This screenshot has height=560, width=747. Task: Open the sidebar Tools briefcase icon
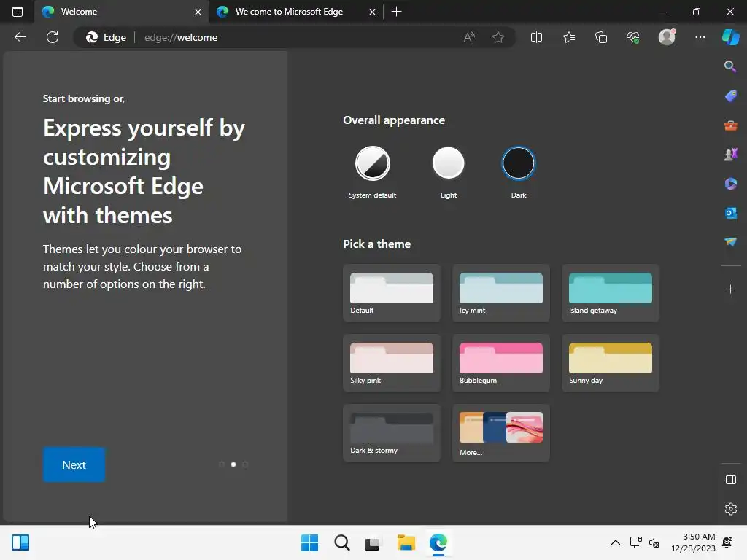point(730,125)
